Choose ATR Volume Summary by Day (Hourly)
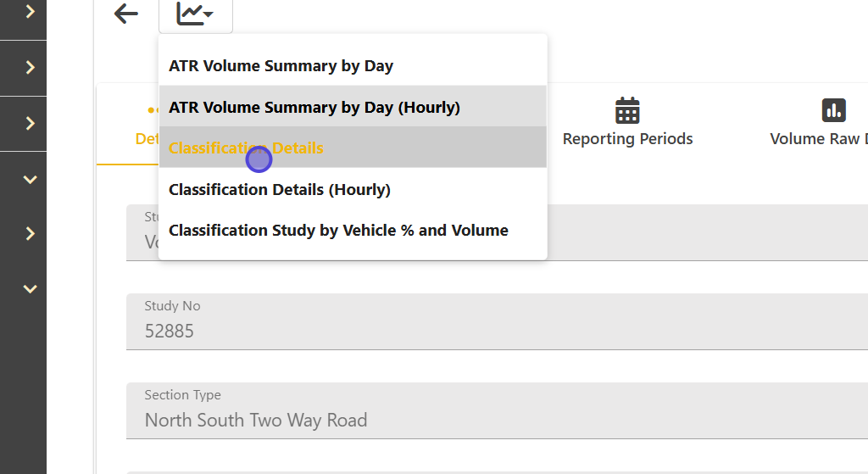The image size is (868, 474). pos(314,108)
